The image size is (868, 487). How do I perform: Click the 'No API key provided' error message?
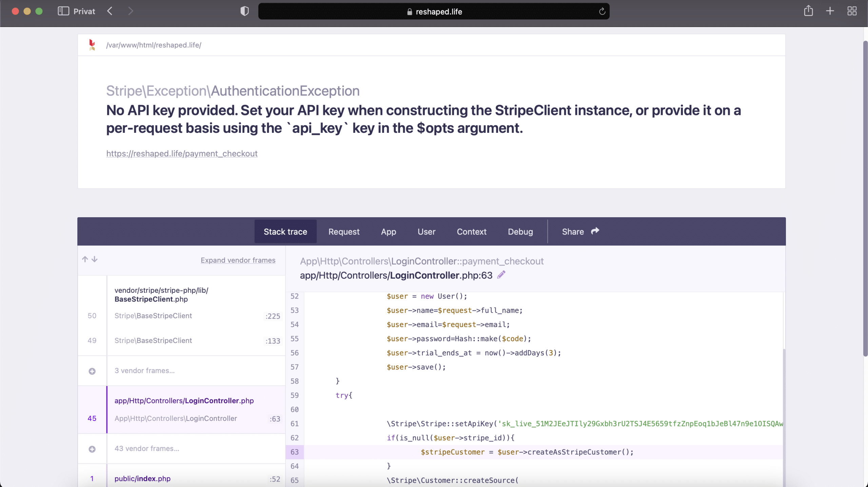point(423,119)
